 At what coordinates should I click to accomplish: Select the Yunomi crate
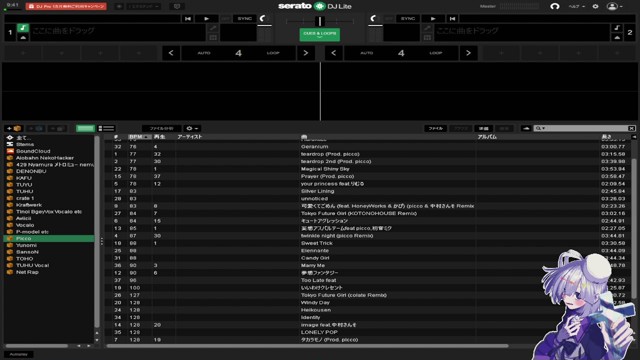(x=27, y=245)
